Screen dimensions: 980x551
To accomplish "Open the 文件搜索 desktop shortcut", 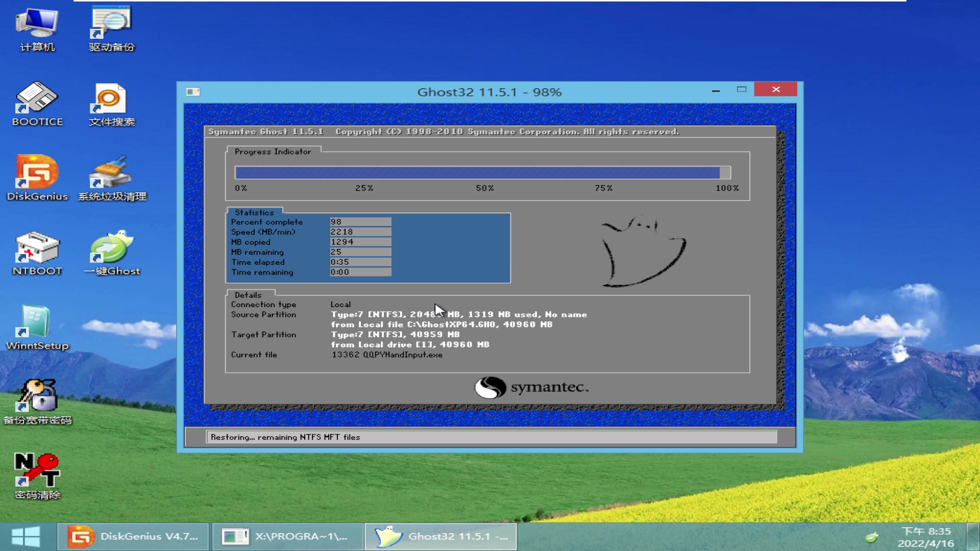I will pos(111,104).
